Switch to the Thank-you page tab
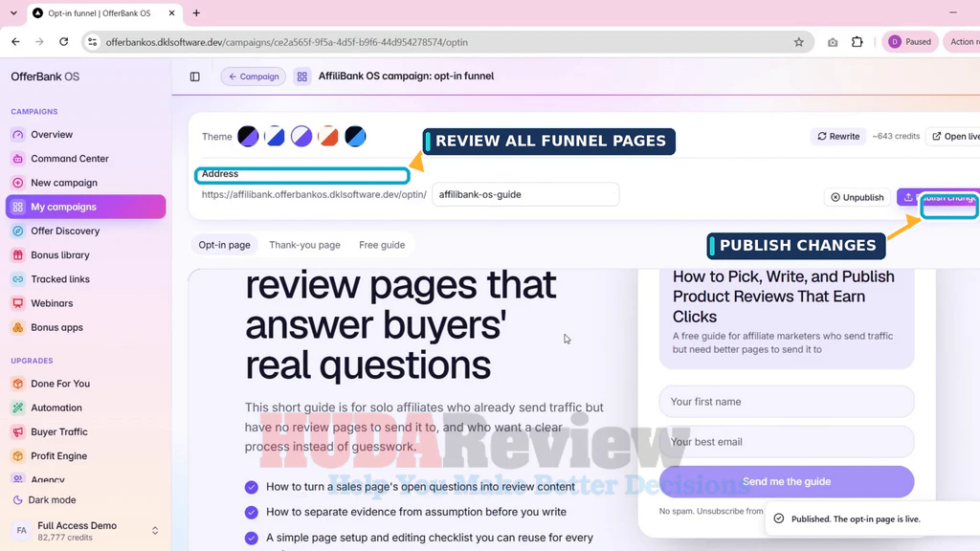 tap(305, 245)
